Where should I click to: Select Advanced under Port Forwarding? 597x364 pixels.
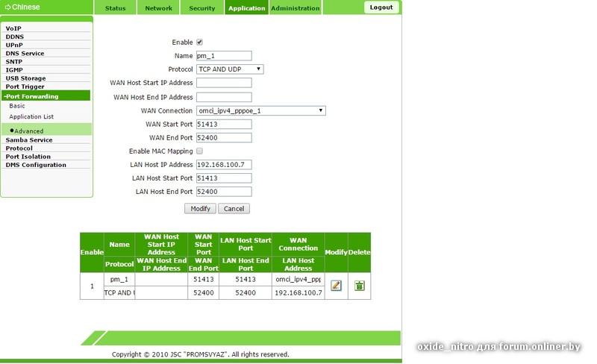(x=29, y=131)
